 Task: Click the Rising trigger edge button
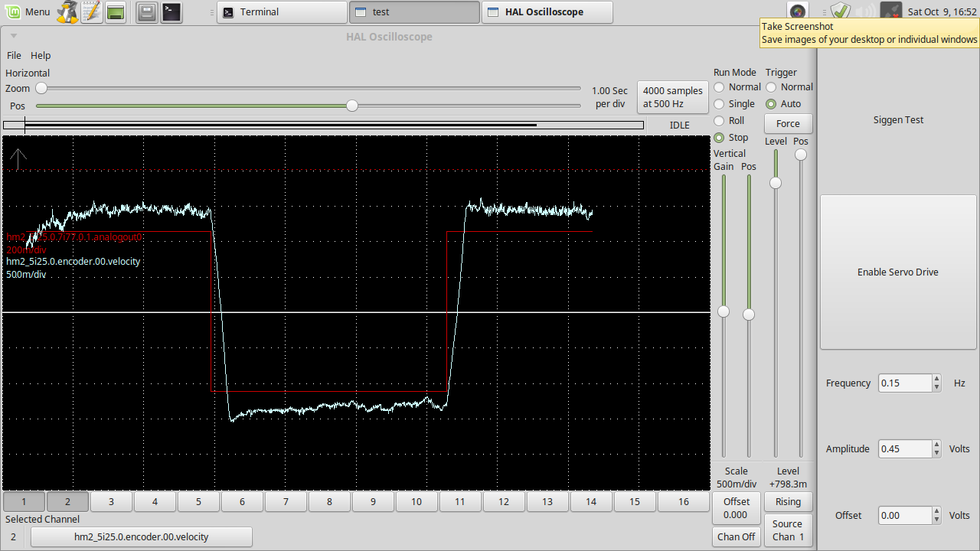coord(788,501)
